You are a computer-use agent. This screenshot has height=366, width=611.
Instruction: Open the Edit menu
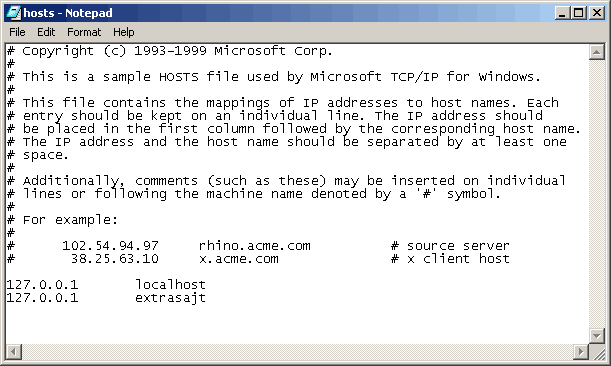(46, 32)
